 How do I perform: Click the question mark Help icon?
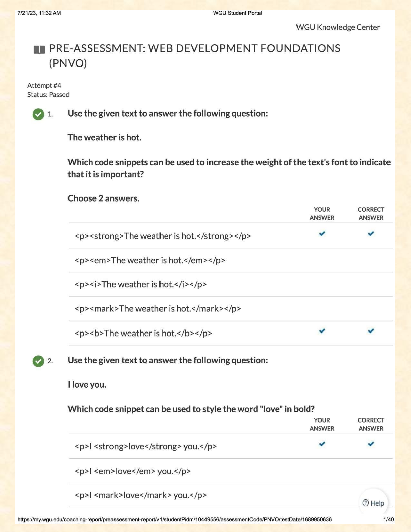[x=366, y=503]
